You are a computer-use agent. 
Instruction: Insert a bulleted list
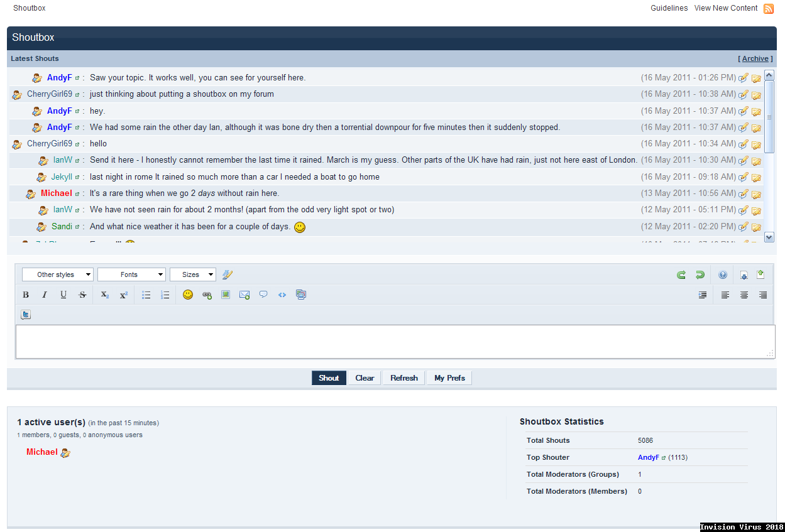click(146, 295)
